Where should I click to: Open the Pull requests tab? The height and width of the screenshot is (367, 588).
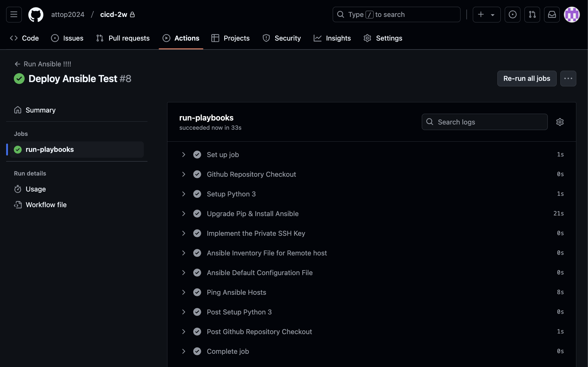123,38
